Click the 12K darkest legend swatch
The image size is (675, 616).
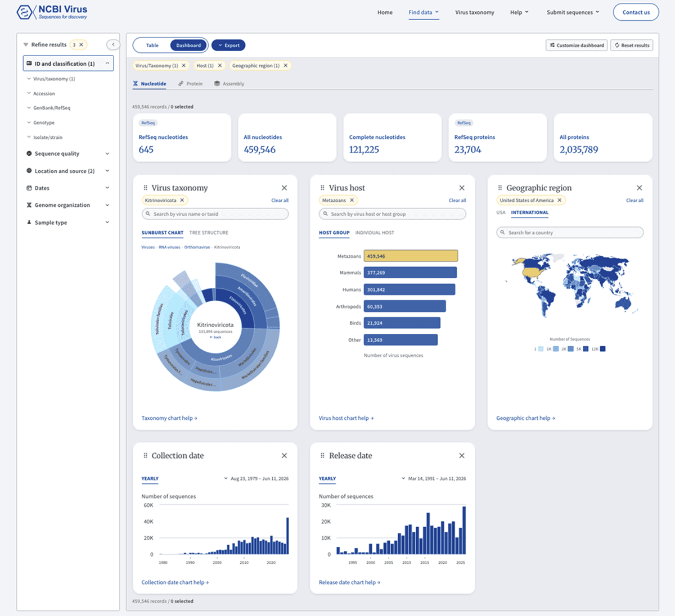tap(603, 349)
